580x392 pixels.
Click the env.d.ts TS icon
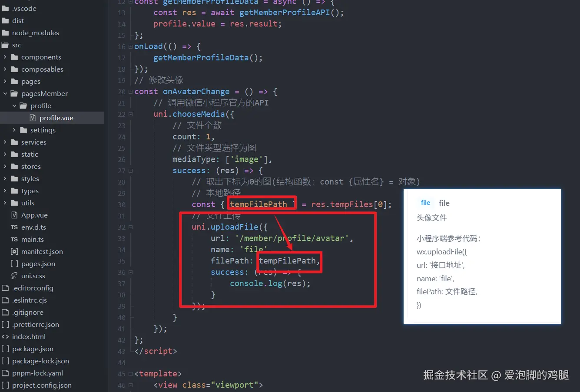point(14,227)
